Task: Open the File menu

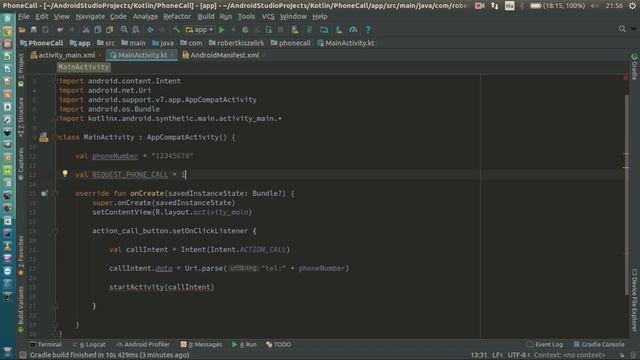Action: click(24, 16)
